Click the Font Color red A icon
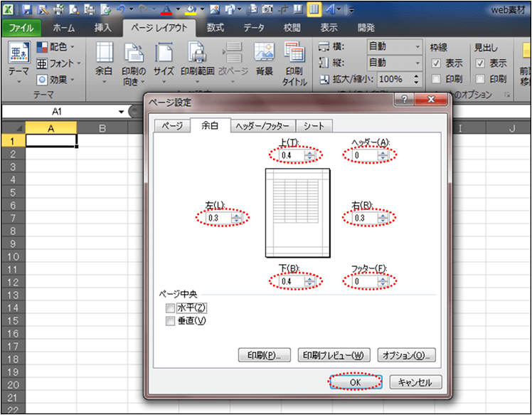 click(x=166, y=10)
